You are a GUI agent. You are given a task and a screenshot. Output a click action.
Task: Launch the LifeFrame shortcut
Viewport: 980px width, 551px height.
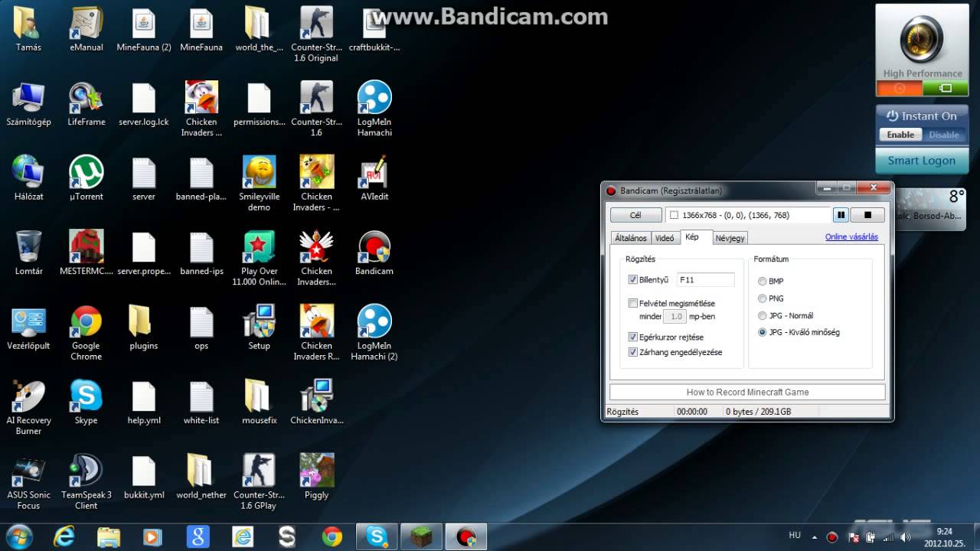pos(87,104)
